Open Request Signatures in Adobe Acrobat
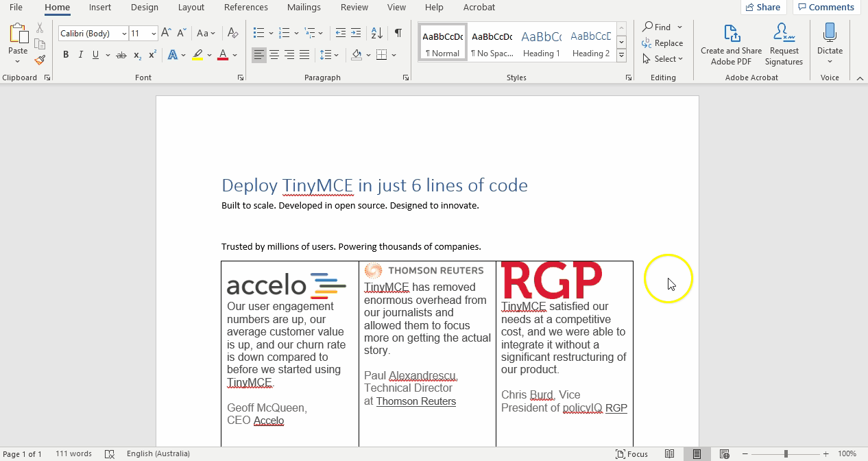 click(x=784, y=45)
